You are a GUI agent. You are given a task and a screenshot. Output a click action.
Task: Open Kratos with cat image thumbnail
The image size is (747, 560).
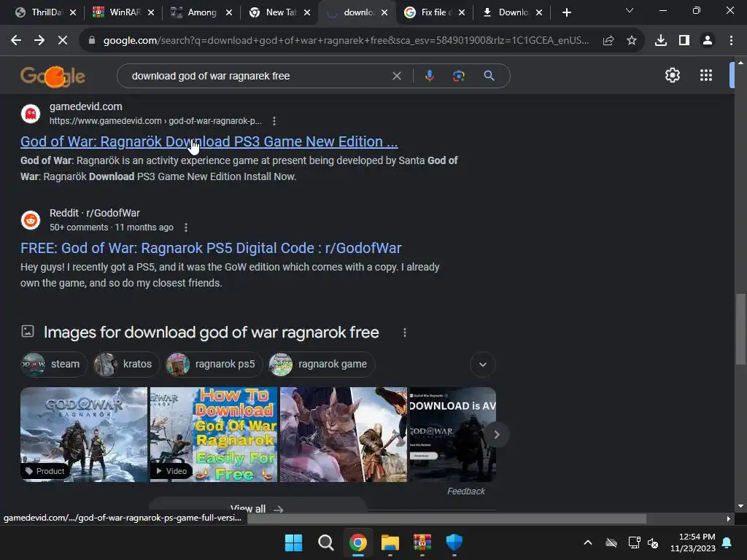pos(344,435)
